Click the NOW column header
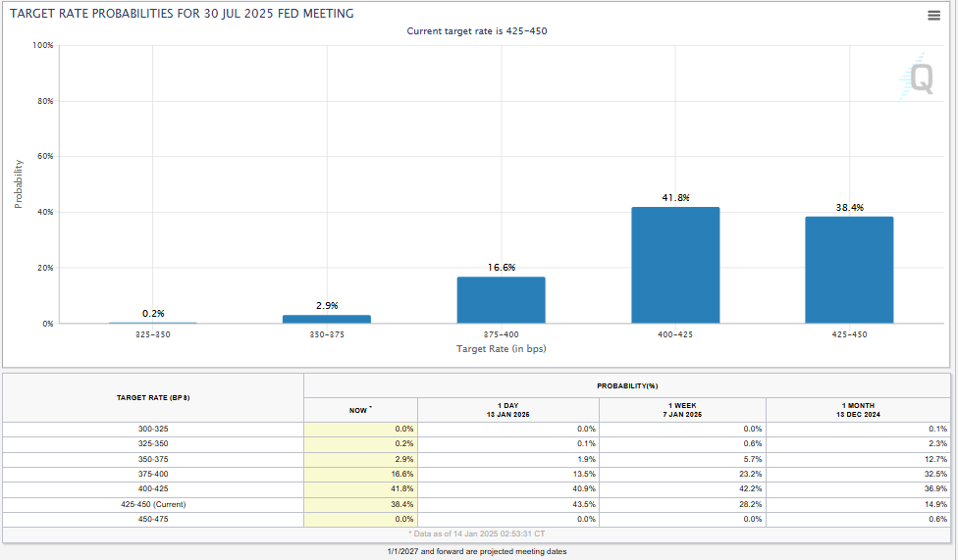This screenshot has width=958, height=560. click(360, 410)
